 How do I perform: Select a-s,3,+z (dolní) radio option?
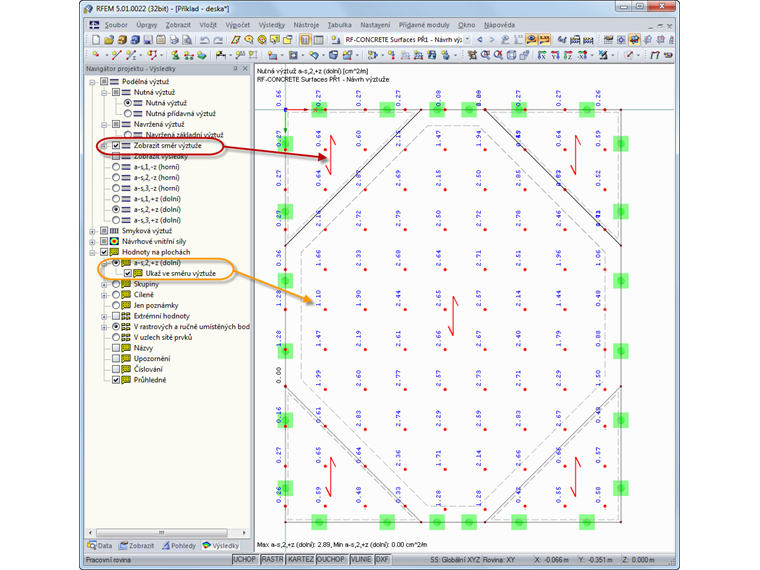[x=116, y=220]
